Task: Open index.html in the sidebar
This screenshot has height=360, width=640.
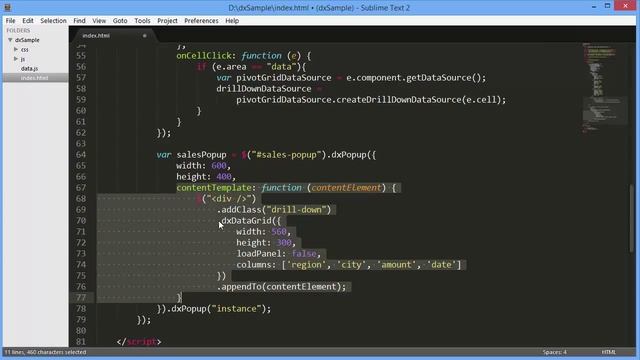Action: [x=34, y=78]
